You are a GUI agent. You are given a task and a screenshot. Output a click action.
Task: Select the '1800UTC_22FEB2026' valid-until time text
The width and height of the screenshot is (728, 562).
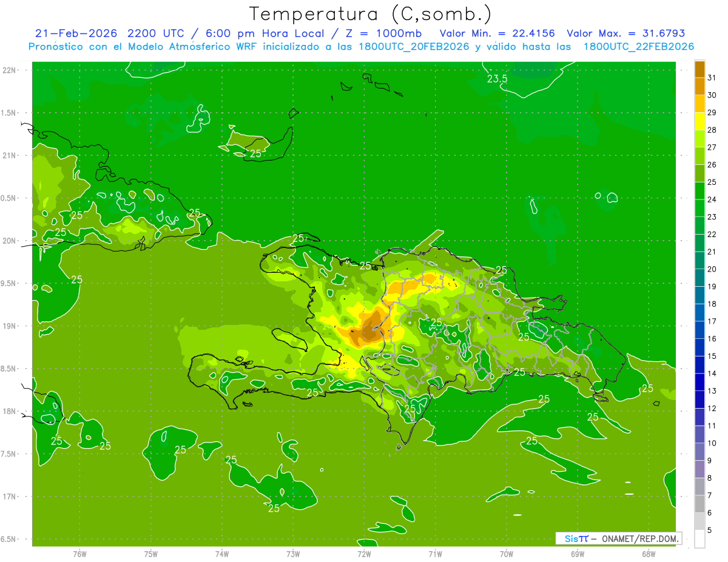click(639, 47)
